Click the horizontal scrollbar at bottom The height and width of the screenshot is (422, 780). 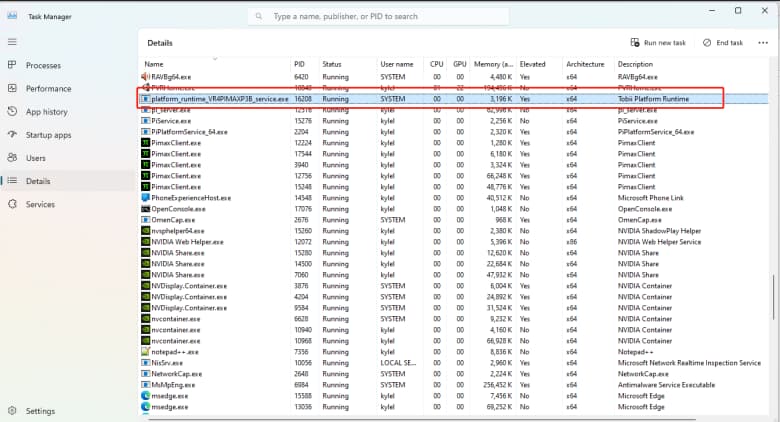[x=422, y=419]
